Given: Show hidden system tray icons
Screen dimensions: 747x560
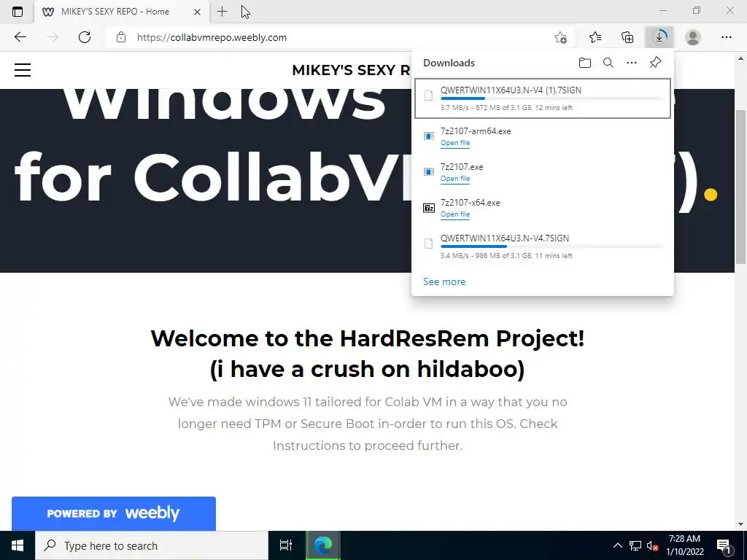Looking at the screenshot, I should pyautogui.click(x=617, y=545).
